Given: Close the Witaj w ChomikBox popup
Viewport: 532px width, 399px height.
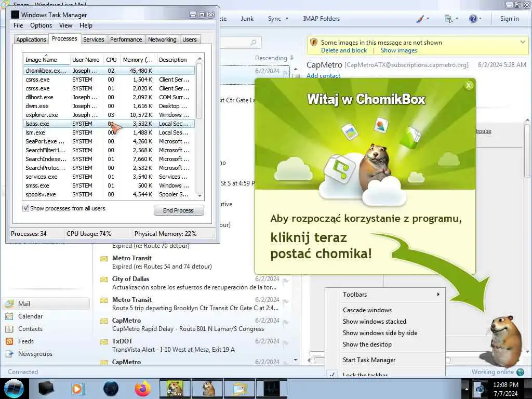Looking at the screenshot, I should tap(469, 86).
